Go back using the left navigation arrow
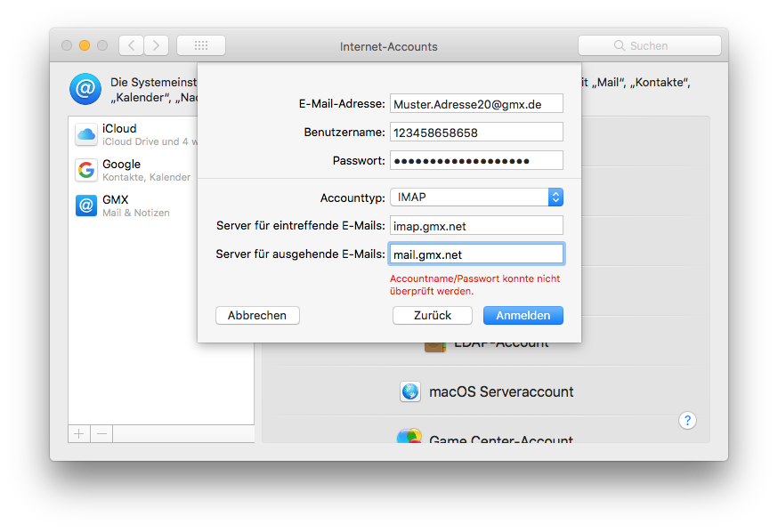 (x=131, y=45)
